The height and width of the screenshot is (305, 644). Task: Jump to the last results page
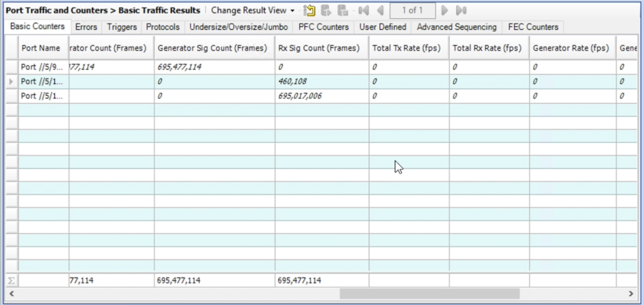click(461, 10)
